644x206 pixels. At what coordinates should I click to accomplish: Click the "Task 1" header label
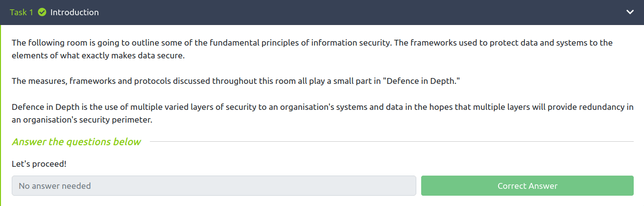click(22, 12)
